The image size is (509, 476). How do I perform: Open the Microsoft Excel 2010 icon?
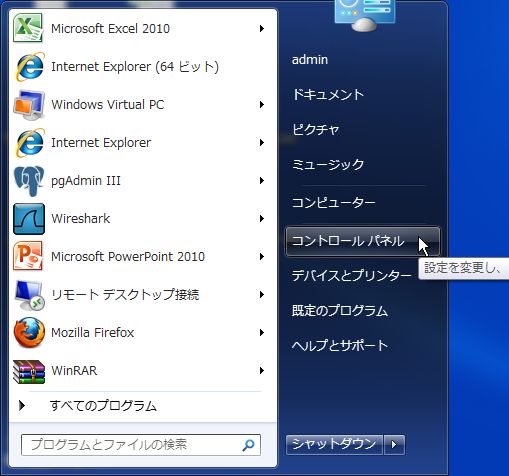pyautogui.click(x=28, y=28)
